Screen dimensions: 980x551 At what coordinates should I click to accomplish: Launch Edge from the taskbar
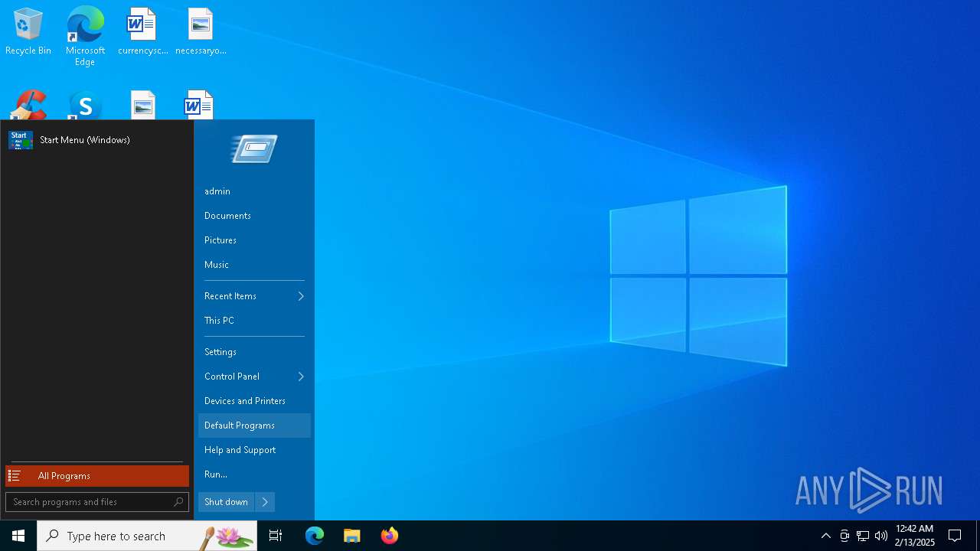[x=315, y=536]
